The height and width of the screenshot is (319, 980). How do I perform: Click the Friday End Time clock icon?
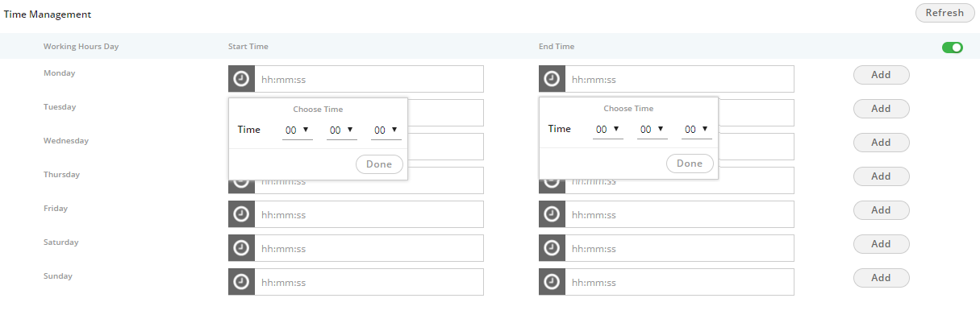click(x=552, y=214)
